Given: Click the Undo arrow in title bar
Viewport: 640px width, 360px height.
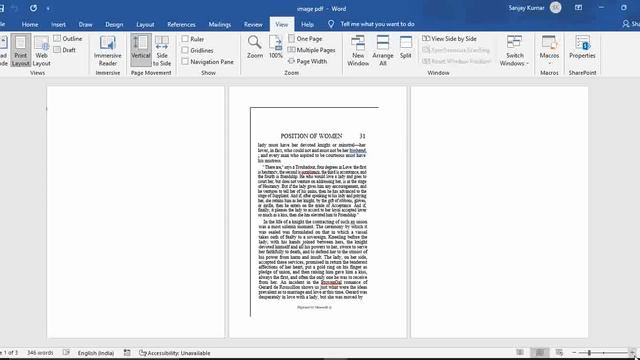Looking at the screenshot, I should [x=15, y=8].
